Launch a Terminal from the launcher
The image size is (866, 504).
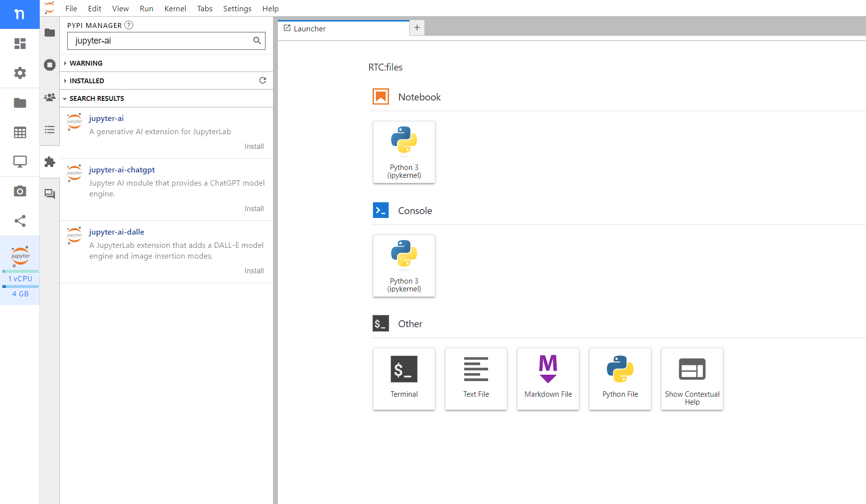(x=404, y=379)
